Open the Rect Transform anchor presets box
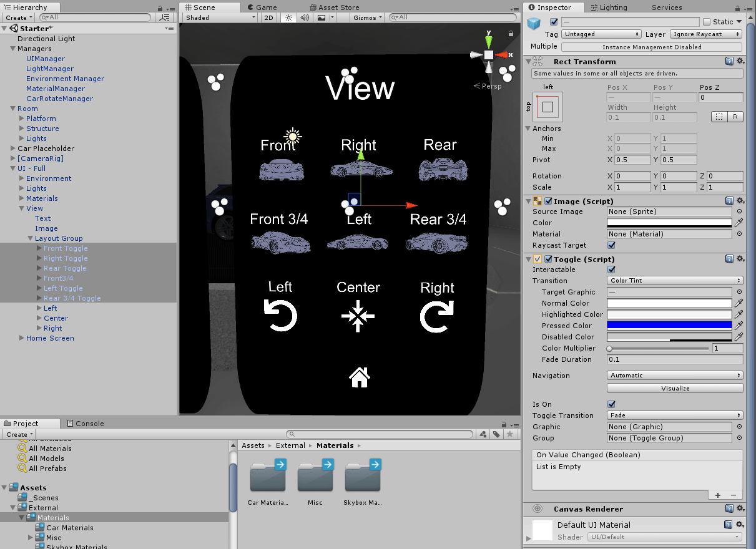Viewport: 756px width, 549px height. 547,107
